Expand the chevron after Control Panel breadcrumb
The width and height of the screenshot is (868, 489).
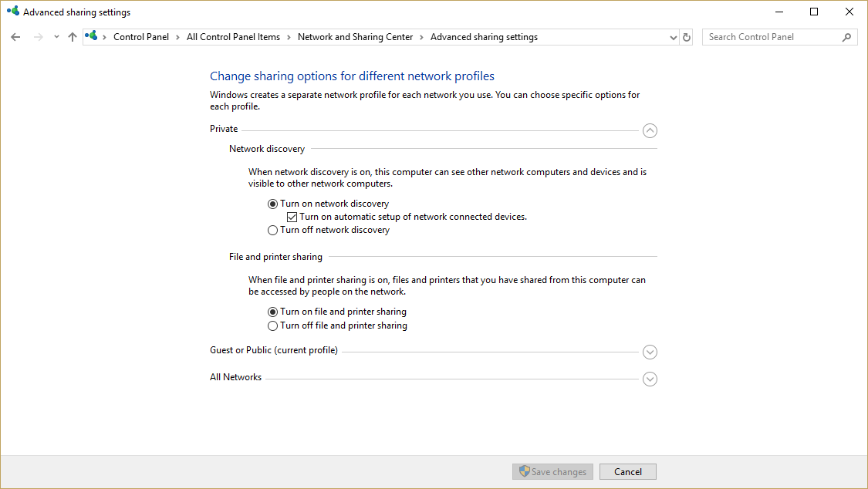pos(177,38)
